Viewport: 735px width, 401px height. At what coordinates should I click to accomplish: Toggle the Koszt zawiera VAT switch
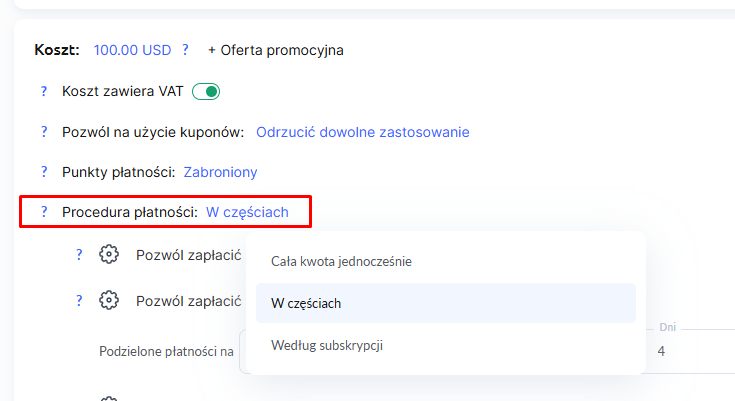coord(206,91)
